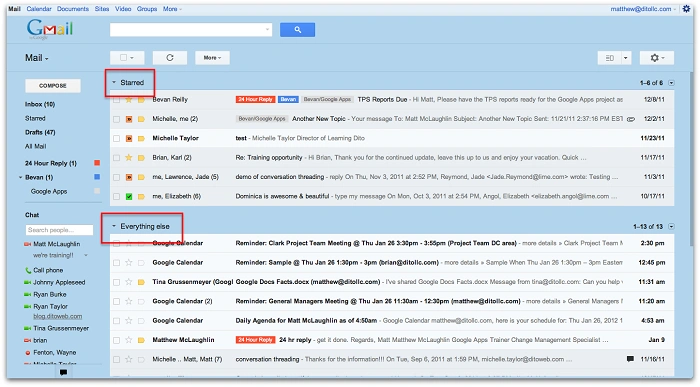Click the matthew@ditollc.com account name

[641, 8]
